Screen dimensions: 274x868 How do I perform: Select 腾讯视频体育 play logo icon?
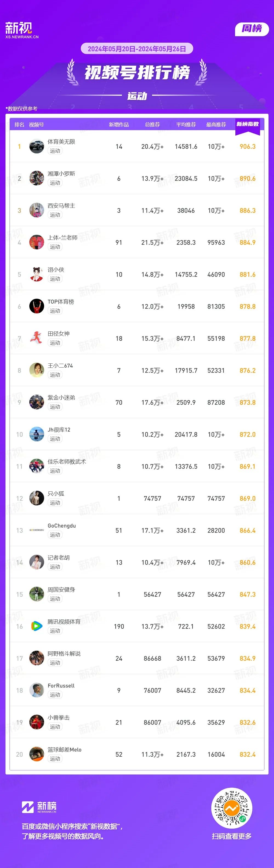tap(37, 627)
